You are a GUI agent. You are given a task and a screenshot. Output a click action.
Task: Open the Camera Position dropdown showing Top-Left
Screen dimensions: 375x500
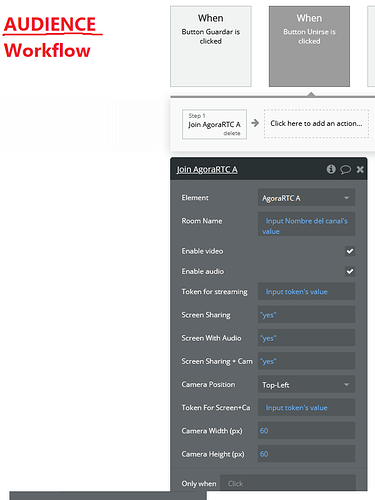[x=306, y=384]
